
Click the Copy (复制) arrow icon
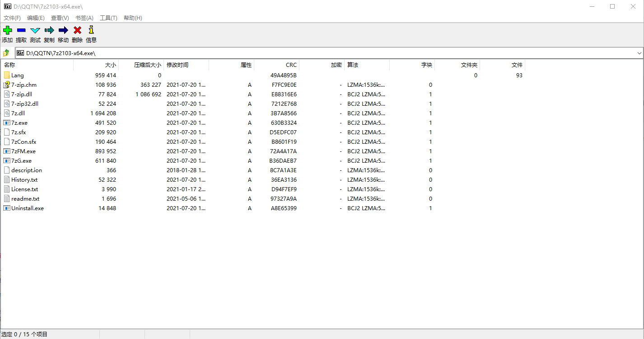point(49,30)
